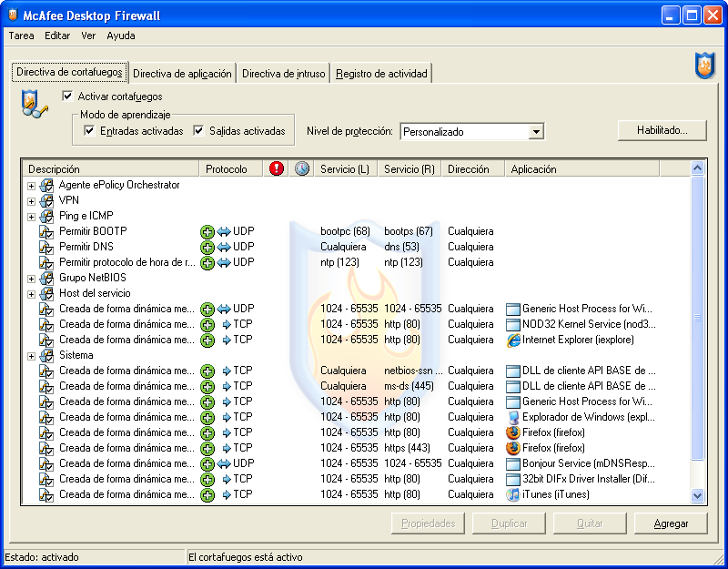Click the vertical scrollbar thumb
The height and width of the screenshot is (569, 728).
[x=697, y=318]
